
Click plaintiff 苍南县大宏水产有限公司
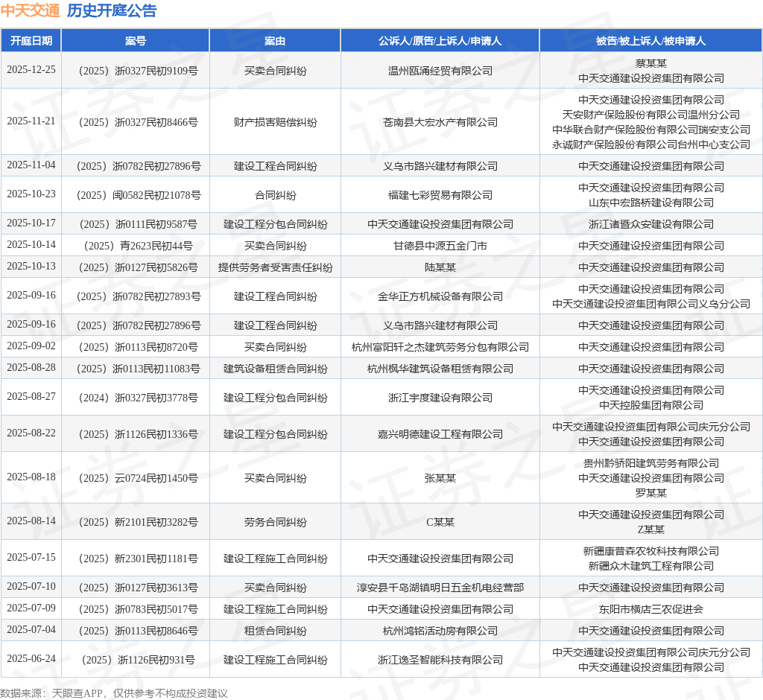(440, 122)
